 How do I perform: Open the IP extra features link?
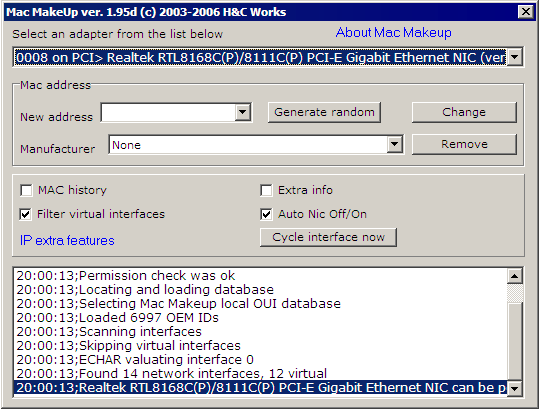[67, 240]
